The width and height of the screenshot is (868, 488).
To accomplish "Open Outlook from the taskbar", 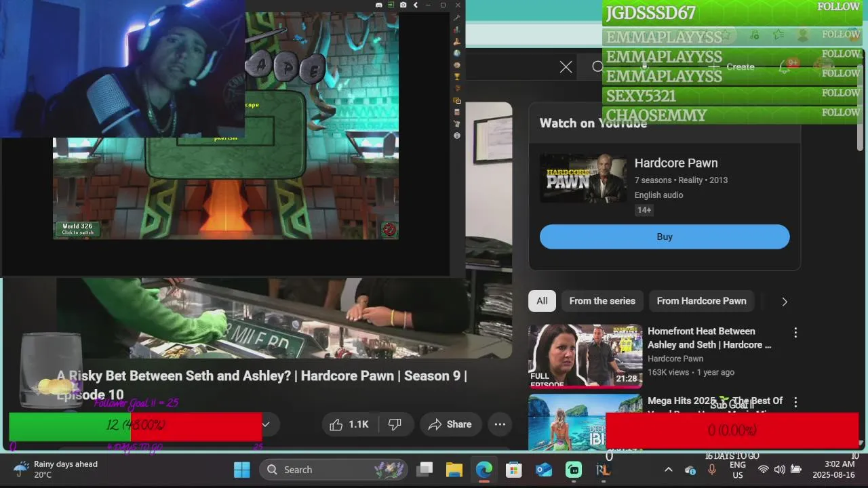I will pyautogui.click(x=544, y=470).
